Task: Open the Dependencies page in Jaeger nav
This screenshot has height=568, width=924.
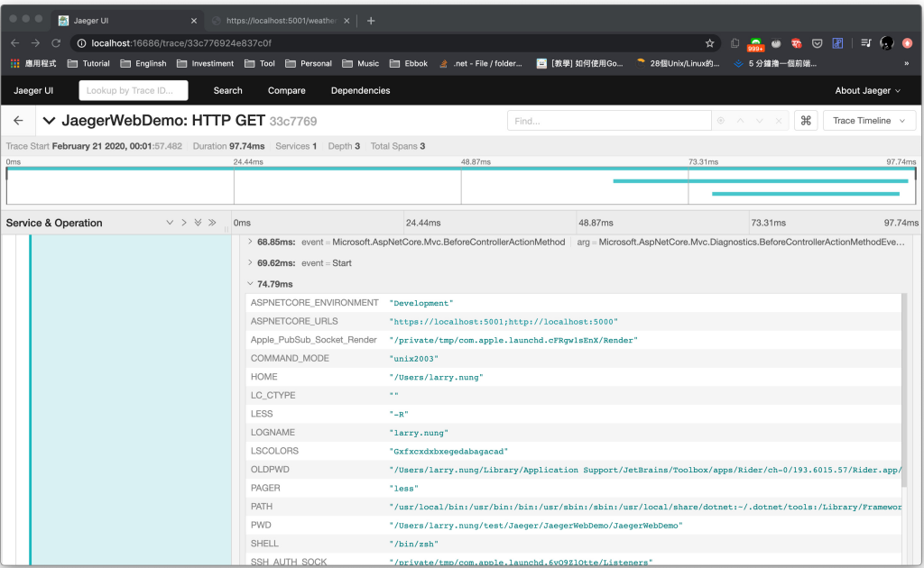Action: pos(360,91)
